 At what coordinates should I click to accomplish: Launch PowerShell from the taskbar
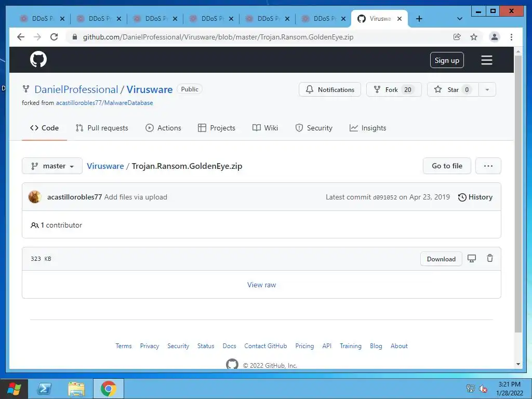(45, 389)
